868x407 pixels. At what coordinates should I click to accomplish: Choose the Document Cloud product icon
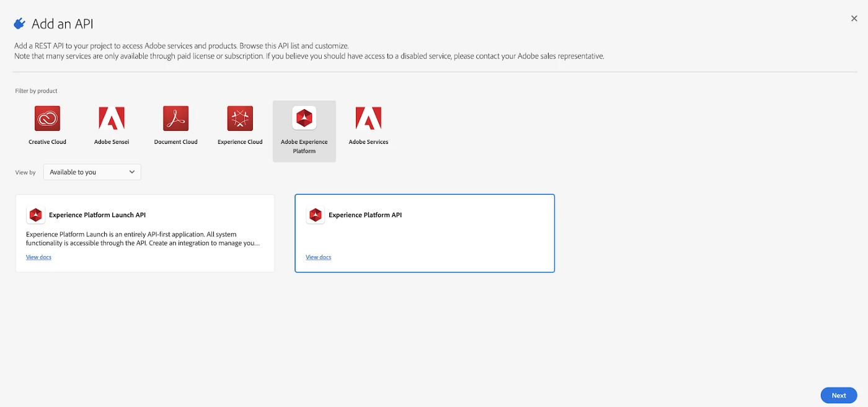[176, 118]
